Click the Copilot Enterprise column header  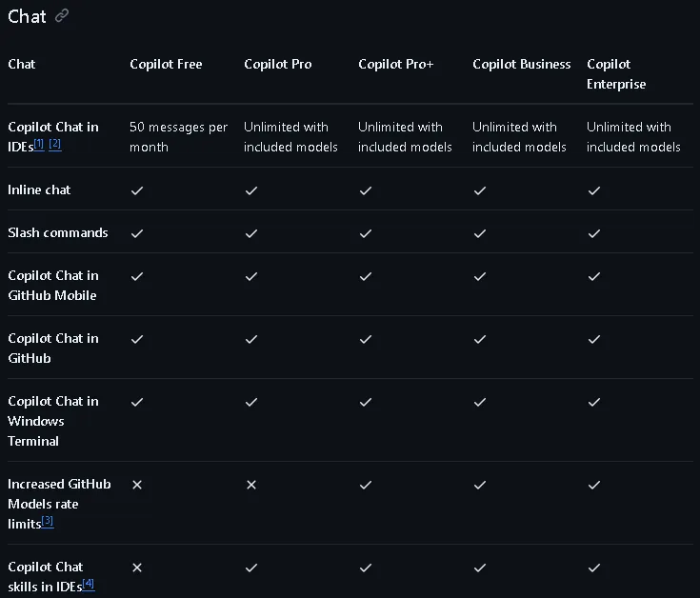point(616,74)
